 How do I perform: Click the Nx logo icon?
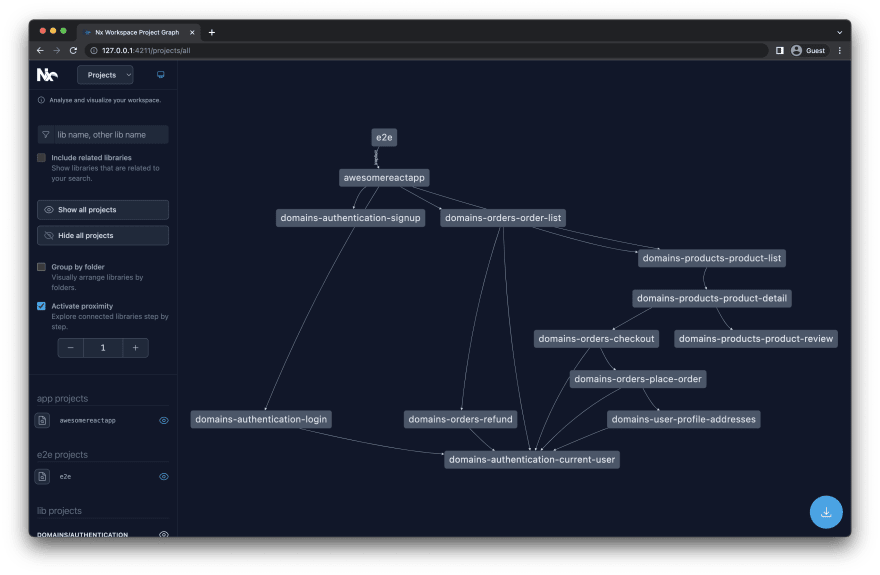(47, 75)
